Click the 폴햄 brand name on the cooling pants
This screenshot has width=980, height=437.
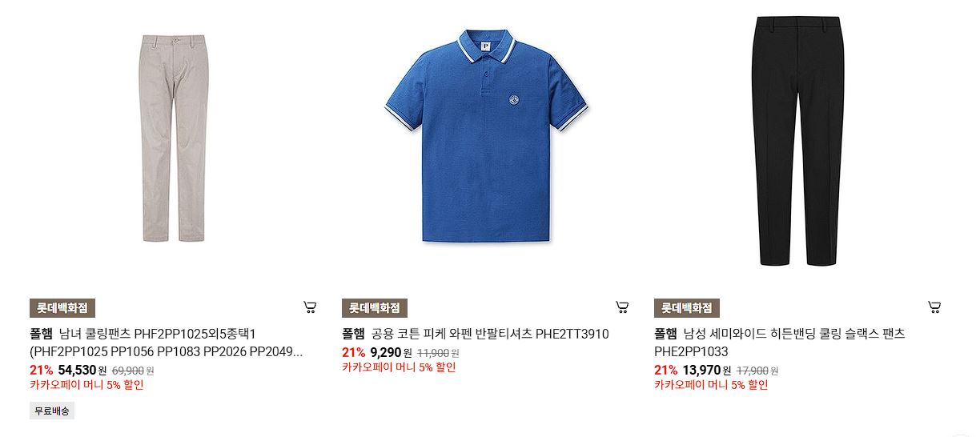pyautogui.click(x=41, y=334)
